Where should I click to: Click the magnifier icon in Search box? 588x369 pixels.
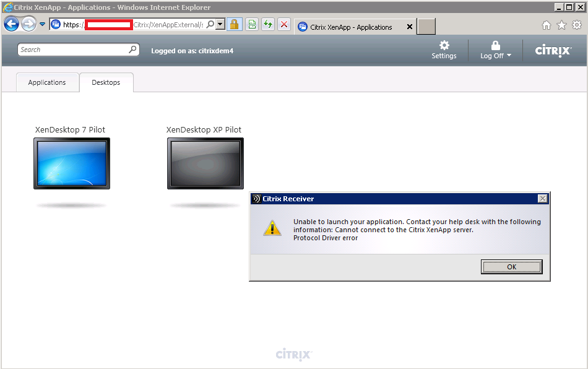[132, 50]
